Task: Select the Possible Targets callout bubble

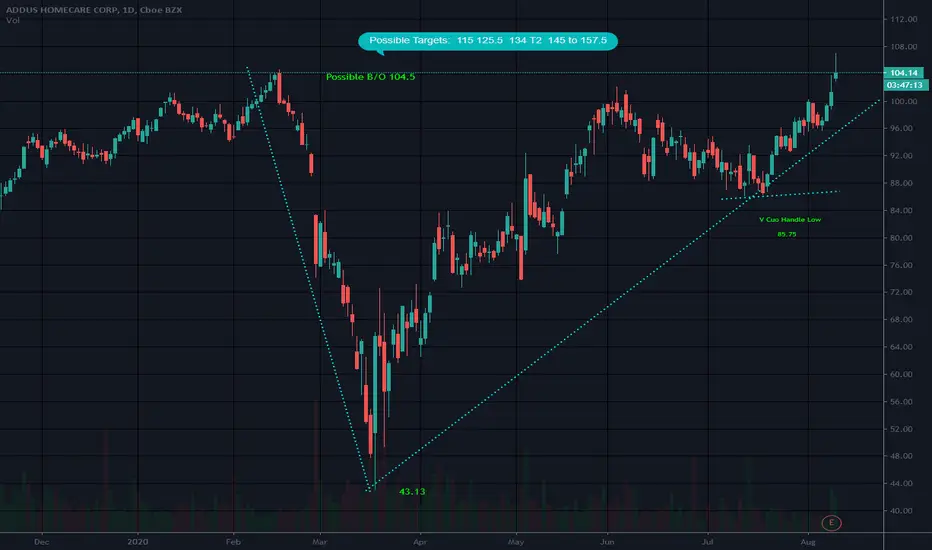Action: 489,41
